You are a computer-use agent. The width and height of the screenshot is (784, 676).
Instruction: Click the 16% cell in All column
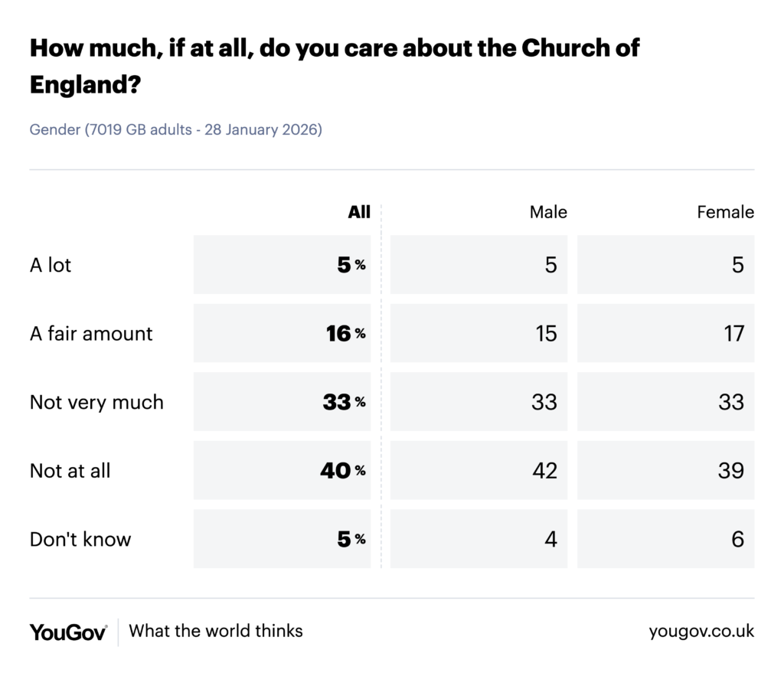282,334
